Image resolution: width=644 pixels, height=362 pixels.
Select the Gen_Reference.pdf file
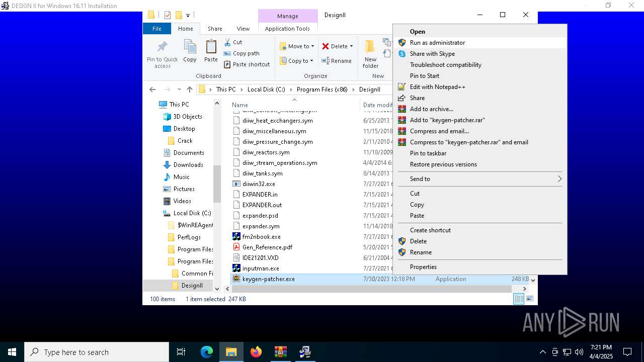click(267, 247)
